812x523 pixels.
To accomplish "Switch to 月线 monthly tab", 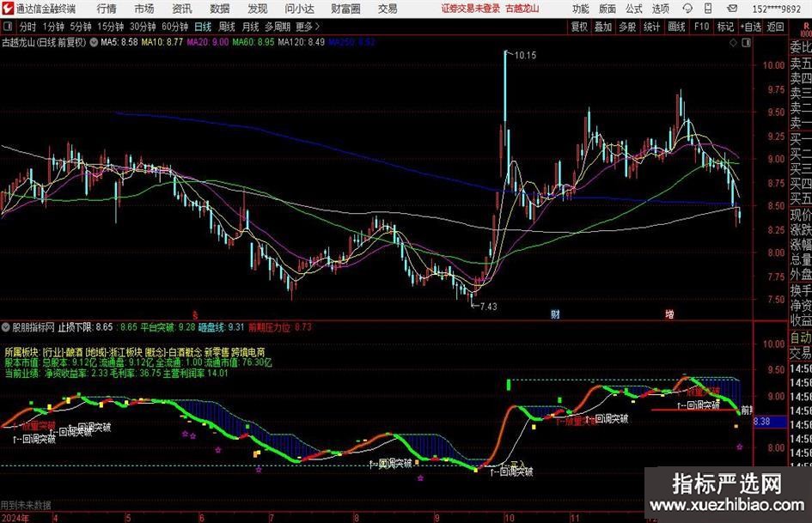I will [x=250, y=27].
